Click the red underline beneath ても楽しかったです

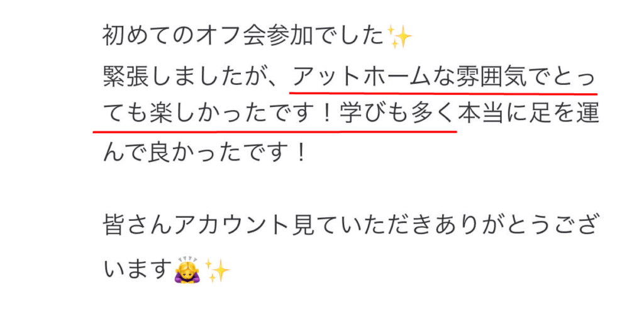(275, 132)
